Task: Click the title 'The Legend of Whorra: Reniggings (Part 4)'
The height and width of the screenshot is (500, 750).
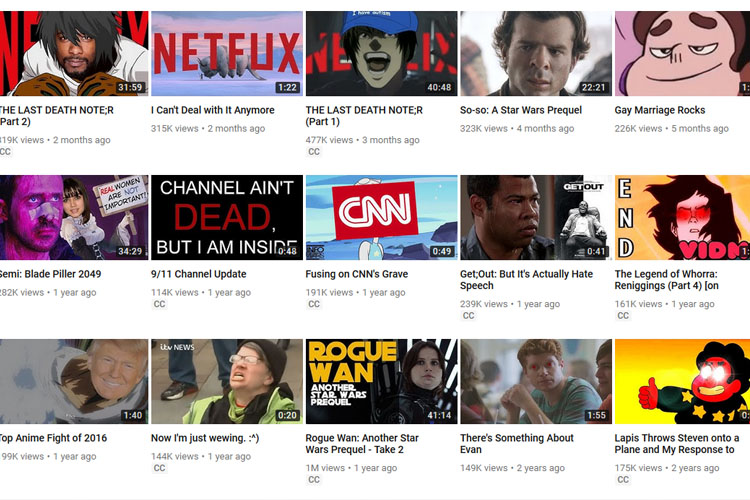Action: 667,280
